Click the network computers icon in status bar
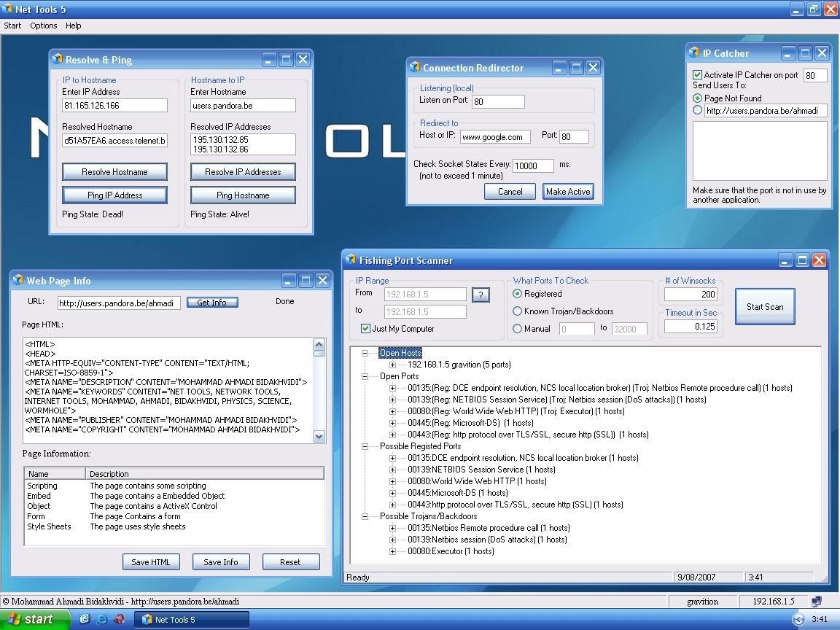This screenshot has width=840, height=630. [816, 602]
